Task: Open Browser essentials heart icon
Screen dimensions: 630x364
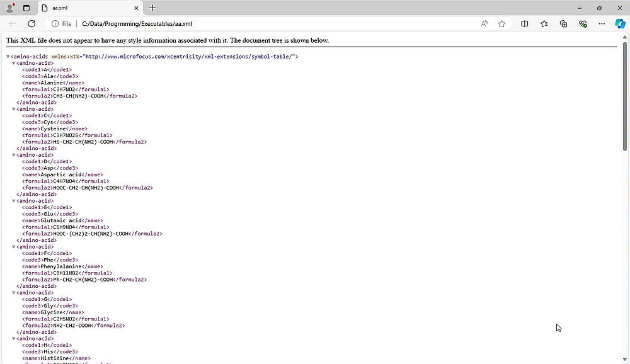Action: 583,24
